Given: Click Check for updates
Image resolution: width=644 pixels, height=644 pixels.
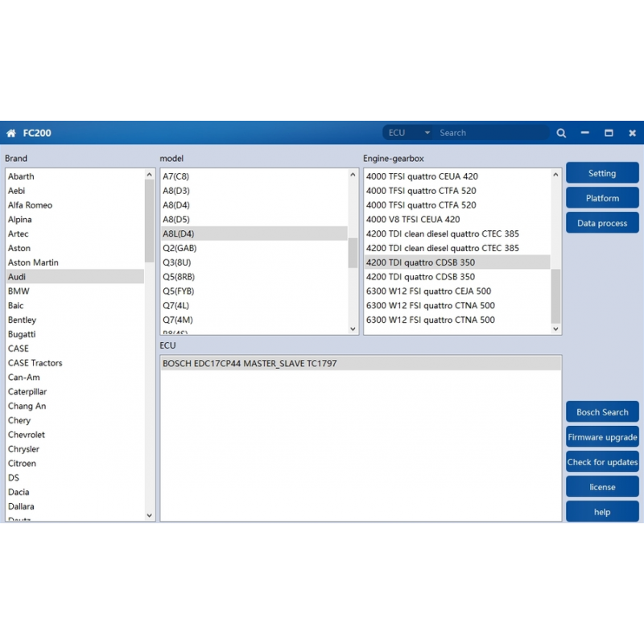Looking at the screenshot, I should [x=602, y=462].
